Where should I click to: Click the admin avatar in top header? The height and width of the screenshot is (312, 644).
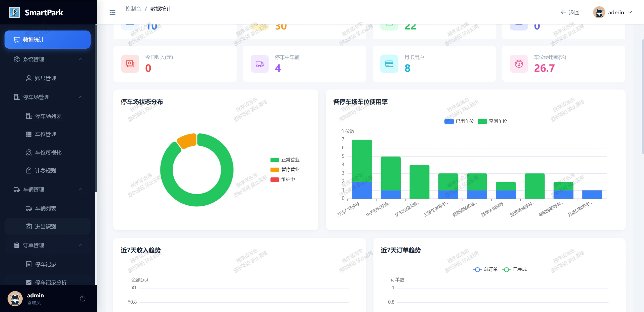click(x=599, y=12)
